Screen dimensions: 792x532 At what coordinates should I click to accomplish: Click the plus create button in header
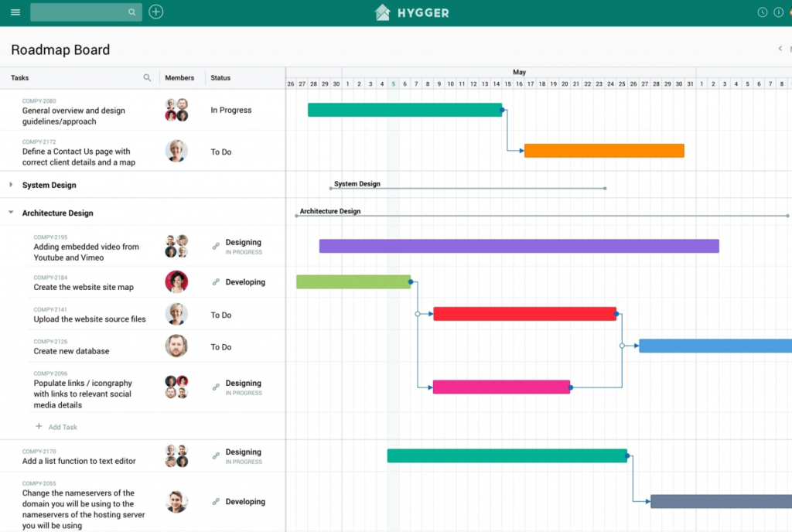[156, 12]
